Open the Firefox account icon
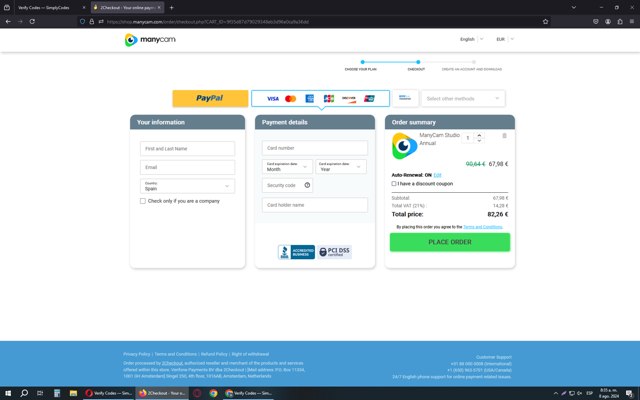Viewport: 640px width, 400px height. [x=608, y=21]
